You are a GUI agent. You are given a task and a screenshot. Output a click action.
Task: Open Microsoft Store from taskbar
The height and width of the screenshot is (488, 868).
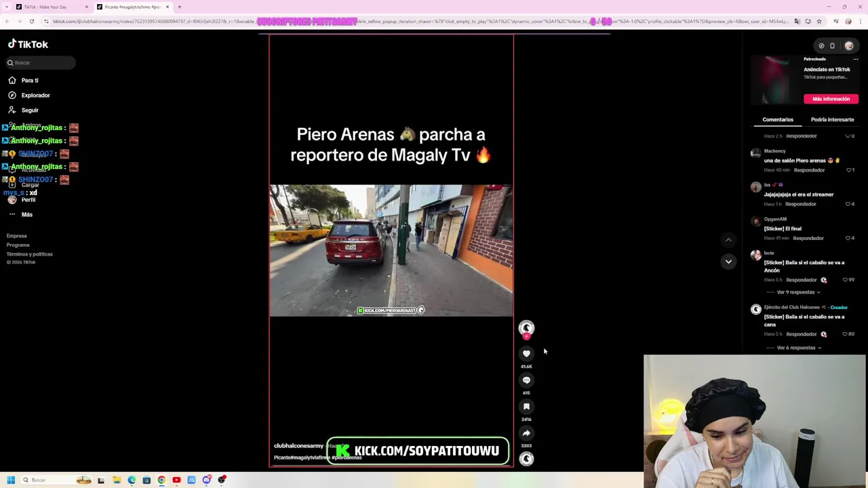pyautogui.click(x=146, y=480)
